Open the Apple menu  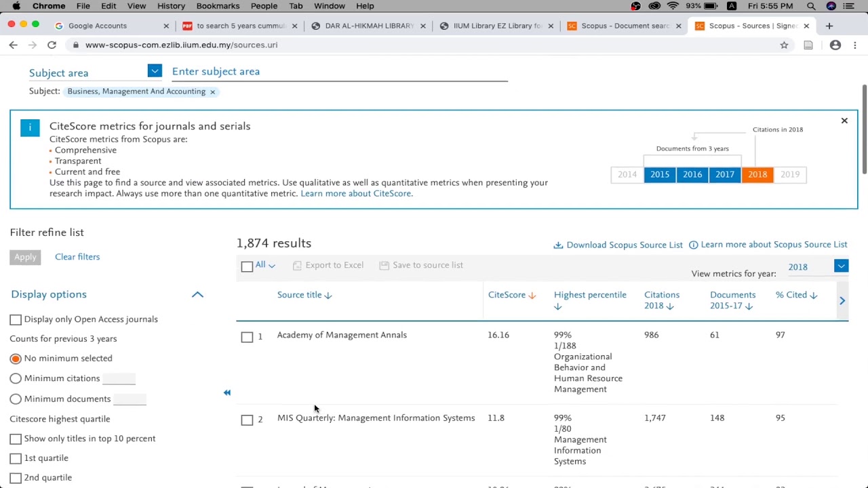(16, 6)
